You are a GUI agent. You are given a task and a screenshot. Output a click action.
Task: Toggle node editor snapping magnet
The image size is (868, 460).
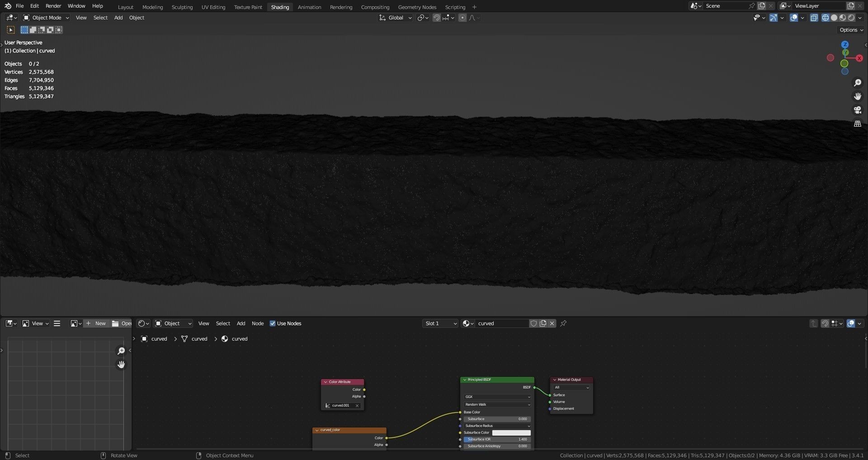[x=825, y=323]
